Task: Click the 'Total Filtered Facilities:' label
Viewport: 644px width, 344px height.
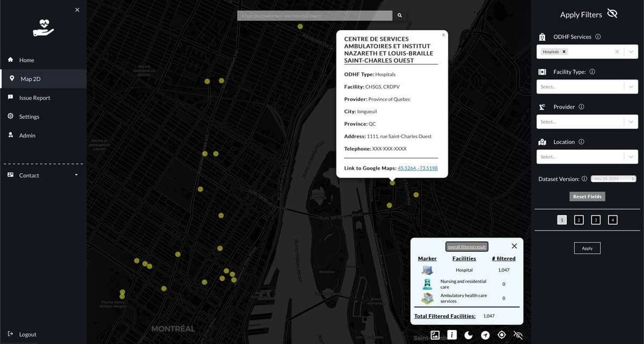Action: point(445,316)
